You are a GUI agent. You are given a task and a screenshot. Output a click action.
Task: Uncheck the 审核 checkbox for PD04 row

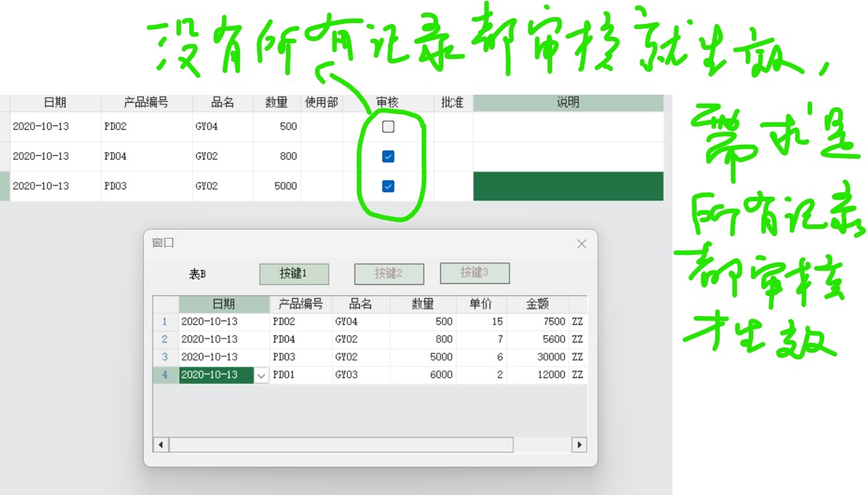point(388,157)
